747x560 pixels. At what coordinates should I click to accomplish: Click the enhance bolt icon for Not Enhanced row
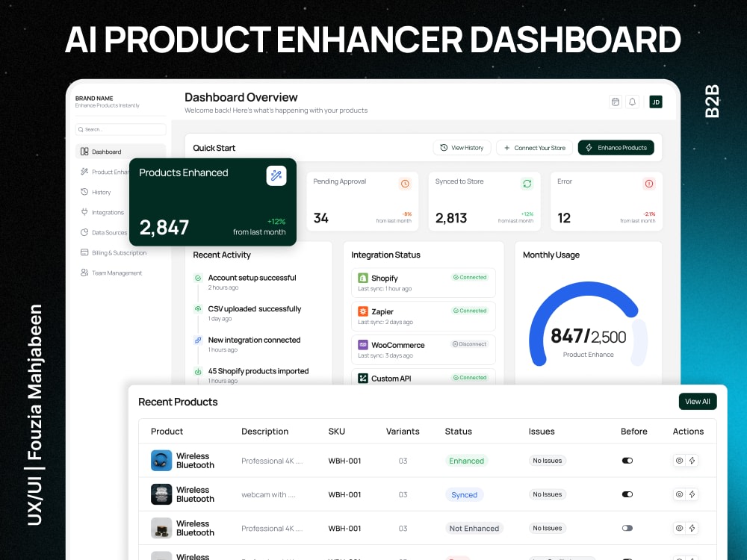point(692,528)
